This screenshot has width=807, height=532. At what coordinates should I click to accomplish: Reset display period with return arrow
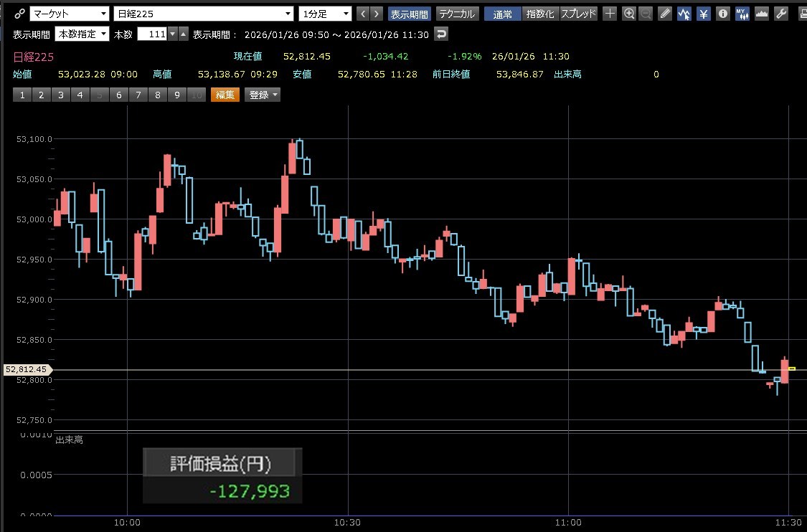coord(442,34)
